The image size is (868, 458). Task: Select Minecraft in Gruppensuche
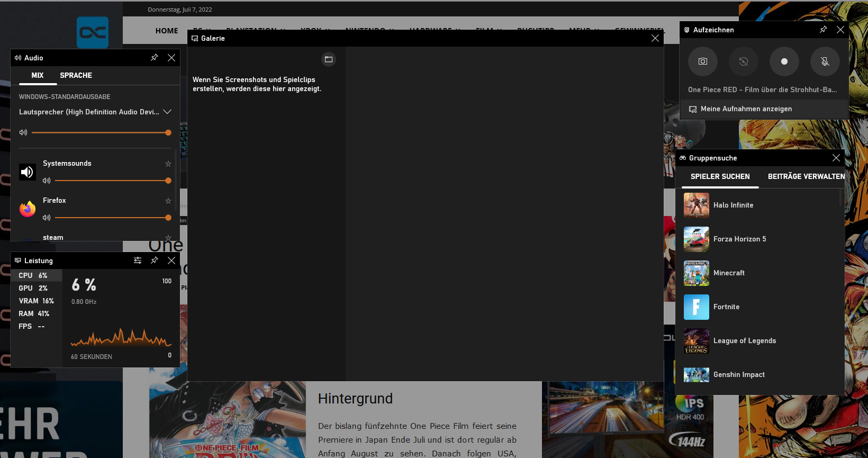click(x=760, y=273)
